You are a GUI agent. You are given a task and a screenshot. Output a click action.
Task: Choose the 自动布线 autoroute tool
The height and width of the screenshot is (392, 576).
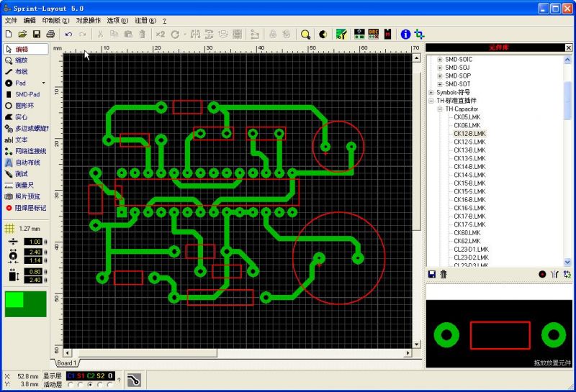point(27,163)
